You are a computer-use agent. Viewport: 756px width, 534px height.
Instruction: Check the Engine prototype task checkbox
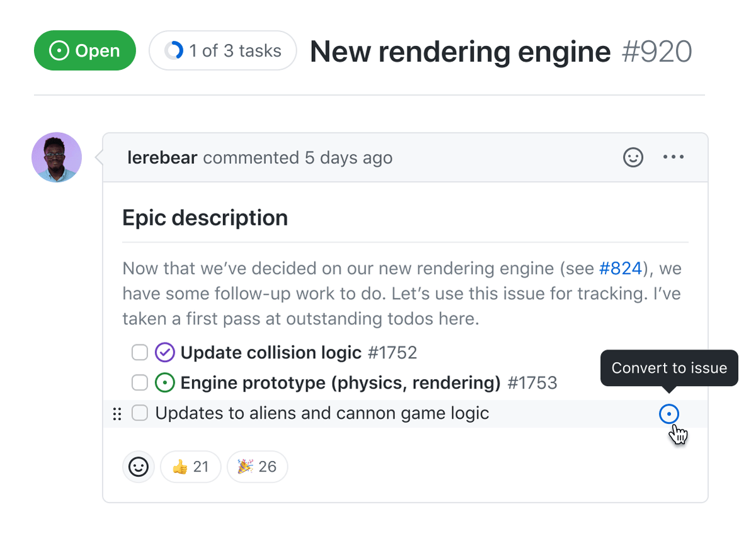click(139, 382)
